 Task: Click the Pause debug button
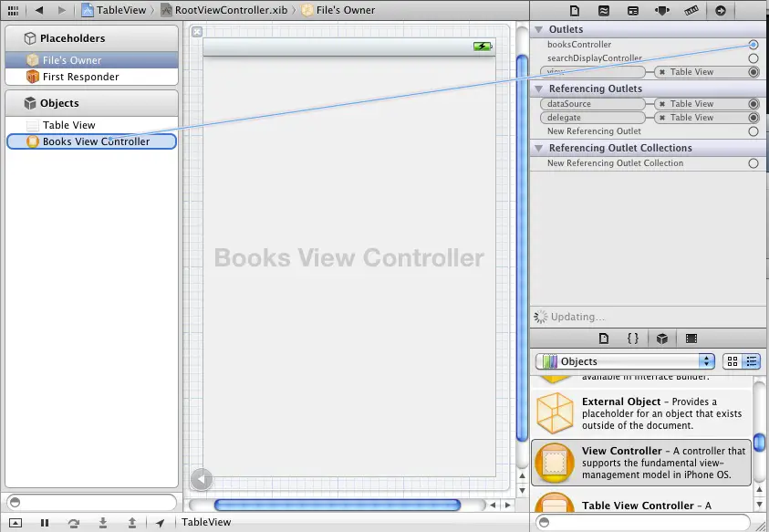coord(44,522)
